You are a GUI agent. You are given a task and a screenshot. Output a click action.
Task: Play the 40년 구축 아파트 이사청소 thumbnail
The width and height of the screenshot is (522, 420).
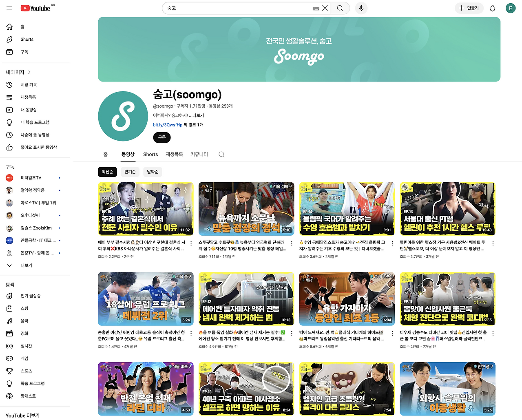click(246, 389)
